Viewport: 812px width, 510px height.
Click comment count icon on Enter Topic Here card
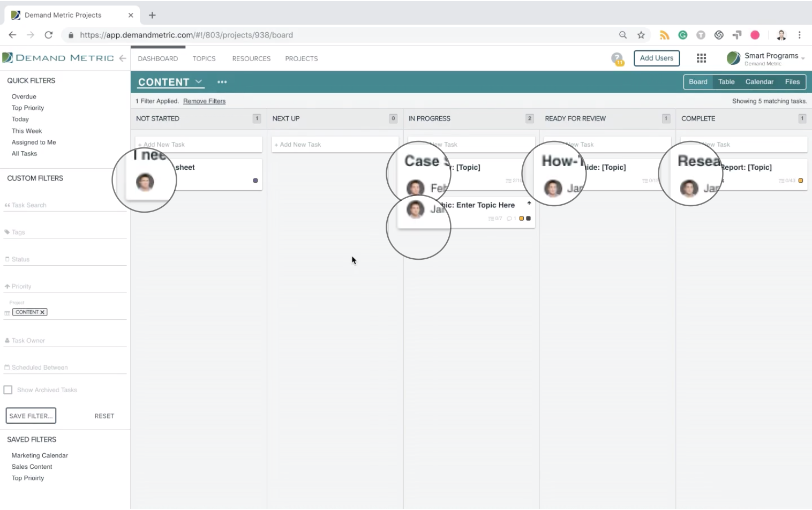(511, 219)
